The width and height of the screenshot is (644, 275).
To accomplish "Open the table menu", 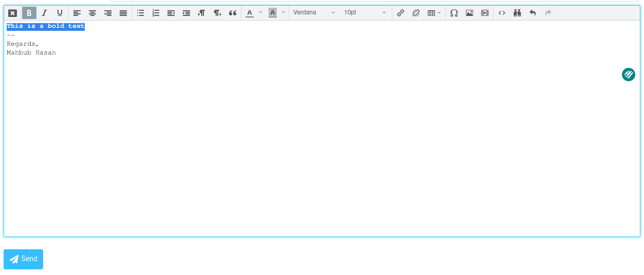I will pos(434,13).
